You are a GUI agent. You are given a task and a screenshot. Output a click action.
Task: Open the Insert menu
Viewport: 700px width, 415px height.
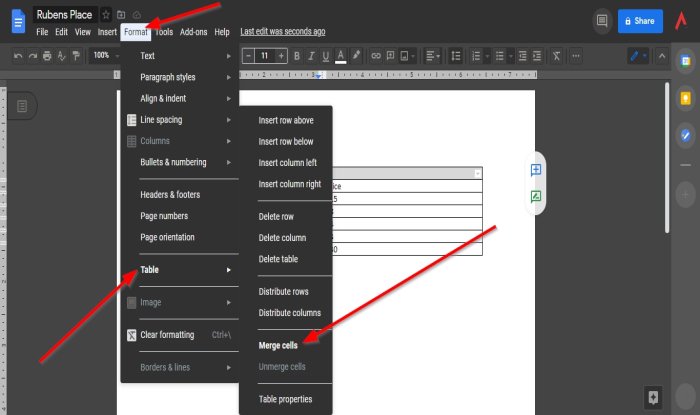point(107,32)
